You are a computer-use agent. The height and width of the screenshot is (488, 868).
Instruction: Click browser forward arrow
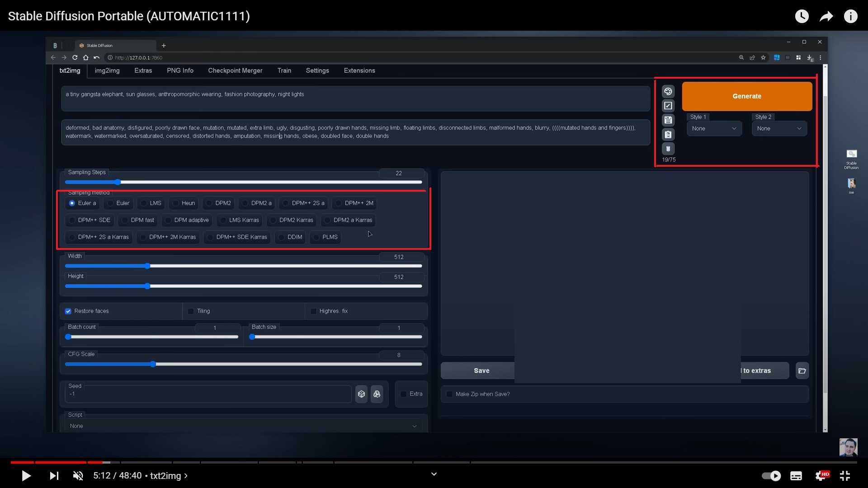pyautogui.click(x=64, y=57)
